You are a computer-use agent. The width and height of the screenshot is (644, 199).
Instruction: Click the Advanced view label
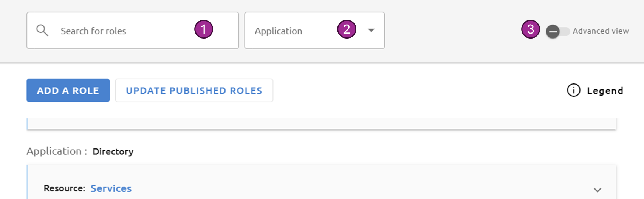601,31
